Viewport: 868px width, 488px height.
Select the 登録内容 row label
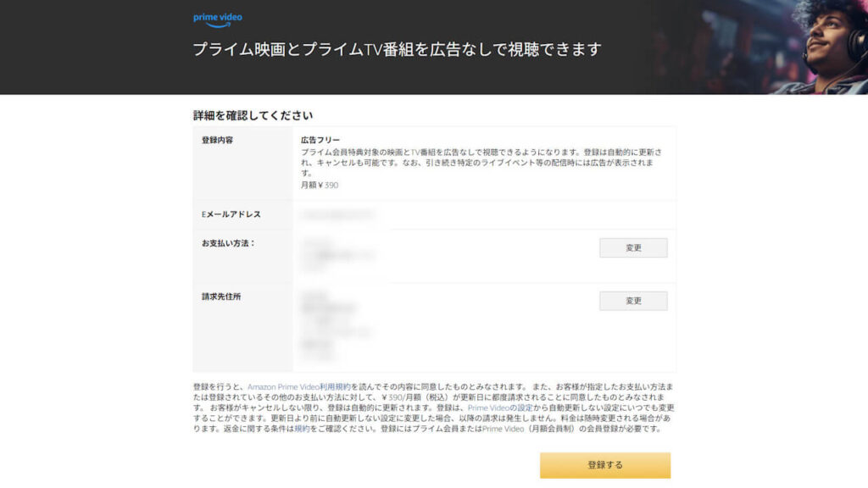(218, 140)
